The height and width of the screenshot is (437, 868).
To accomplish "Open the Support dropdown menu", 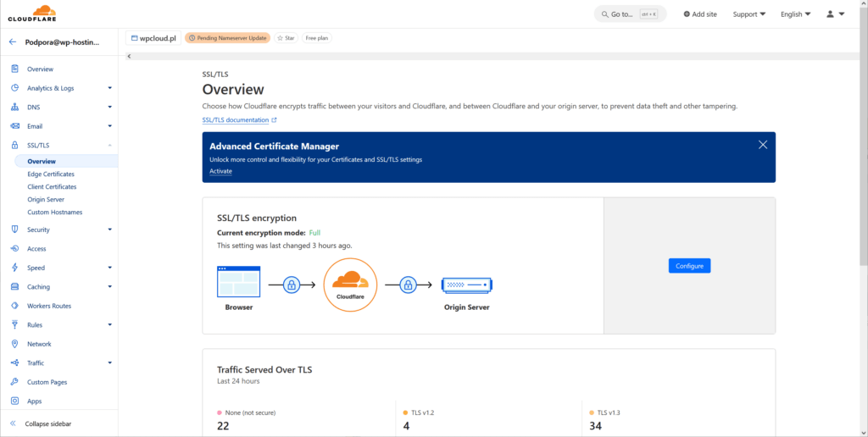I will click(x=748, y=14).
